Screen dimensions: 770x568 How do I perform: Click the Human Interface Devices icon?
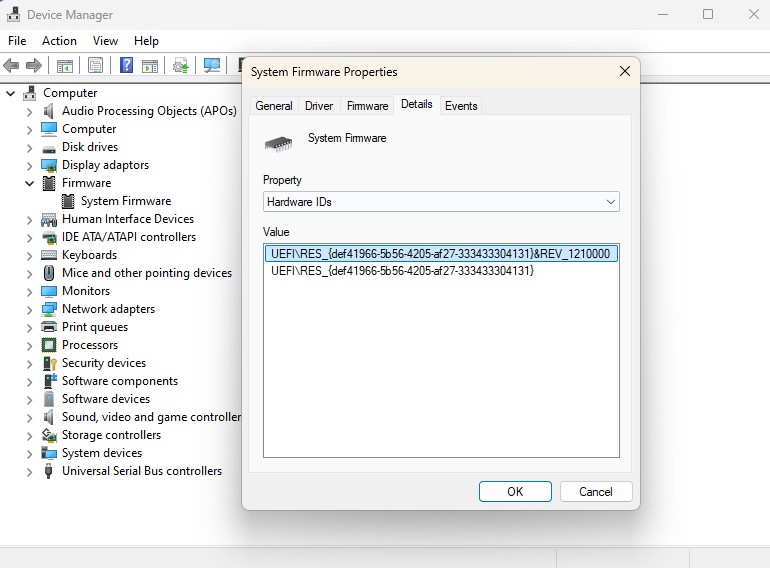click(x=49, y=219)
